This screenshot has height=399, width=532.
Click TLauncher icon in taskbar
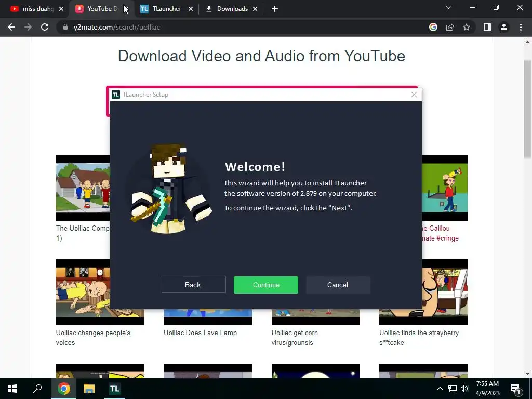pyautogui.click(x=114, y=389)
